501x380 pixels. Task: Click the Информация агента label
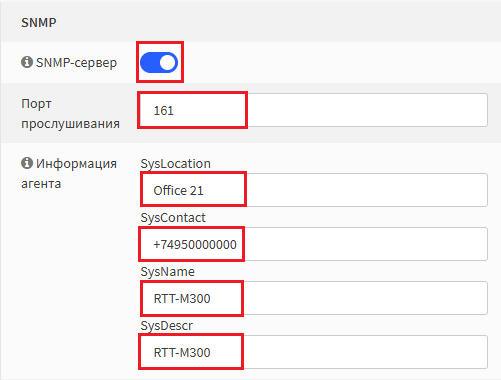pos(69,173)
